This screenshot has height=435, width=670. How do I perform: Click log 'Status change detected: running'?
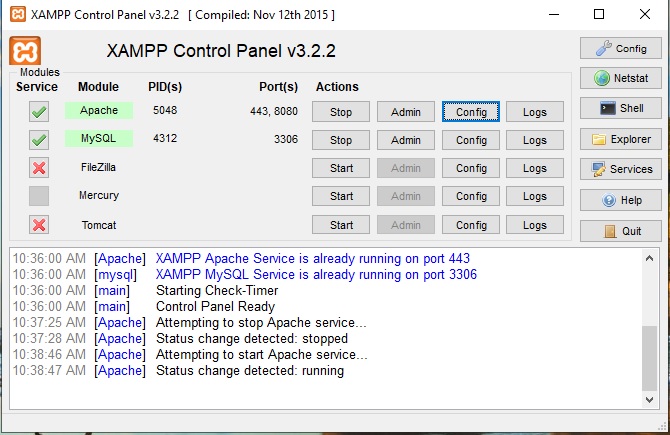pos(250,370)
